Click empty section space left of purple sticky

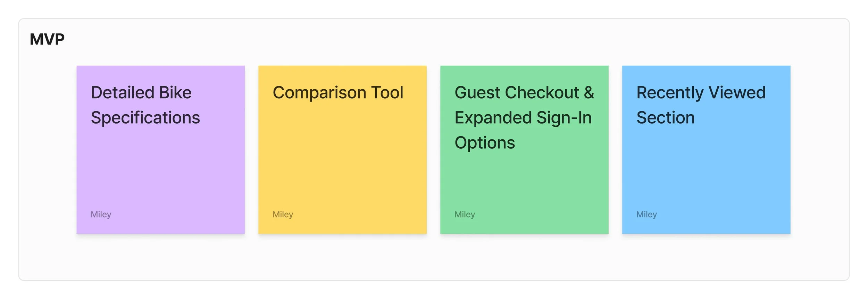[48, 149]
